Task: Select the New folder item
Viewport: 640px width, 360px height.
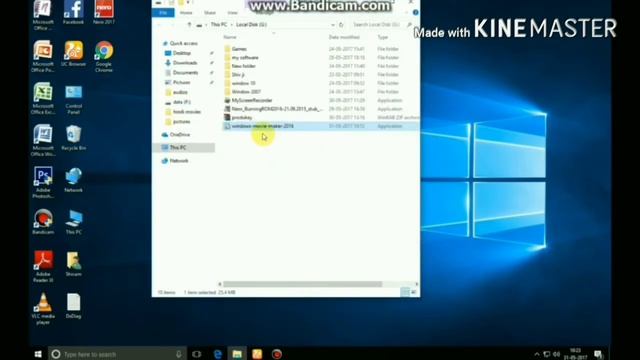Action: (243, 66)
